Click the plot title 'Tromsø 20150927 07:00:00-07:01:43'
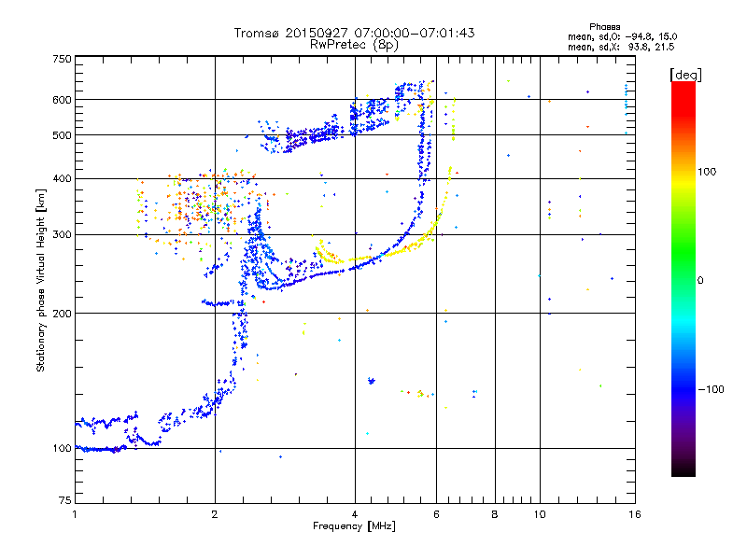747x560 pixels. 354,33
